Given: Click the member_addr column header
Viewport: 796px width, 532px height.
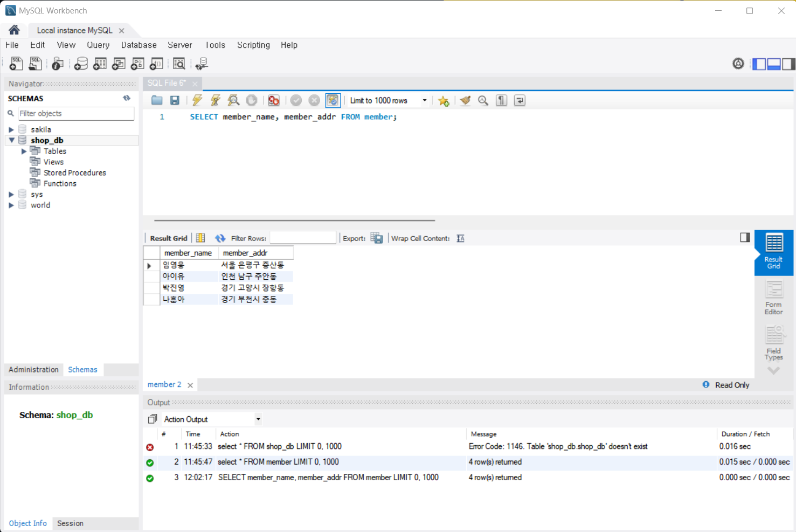Looking at the screenshot, I should click(x=255, y=253).
